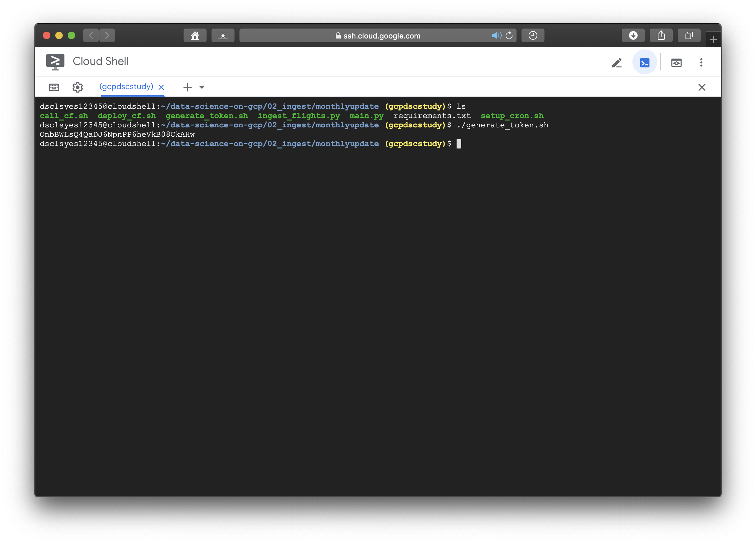Open the web preview icon

[x=676, y=63]
